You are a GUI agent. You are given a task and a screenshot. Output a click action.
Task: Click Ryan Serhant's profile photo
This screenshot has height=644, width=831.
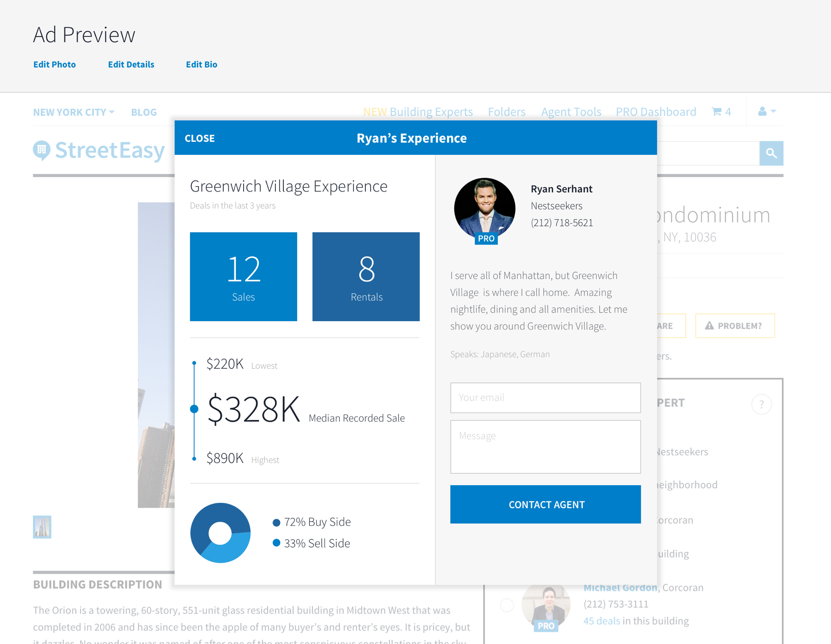485,208
